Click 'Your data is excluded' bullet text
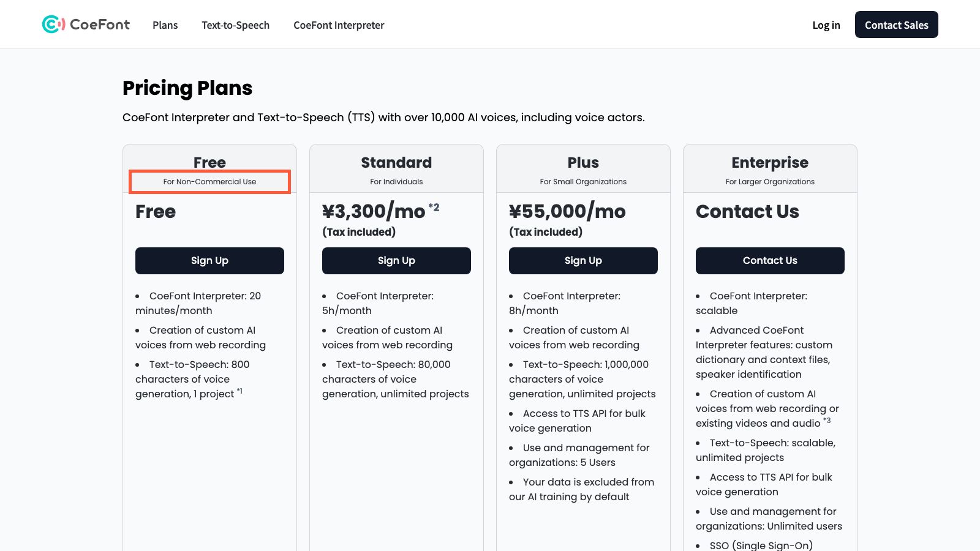This screenshot has width=980, height=551. 582,489
